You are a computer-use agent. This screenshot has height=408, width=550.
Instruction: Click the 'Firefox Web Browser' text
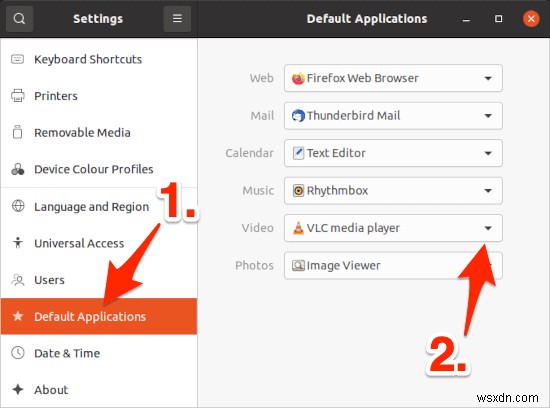point(363,78)
